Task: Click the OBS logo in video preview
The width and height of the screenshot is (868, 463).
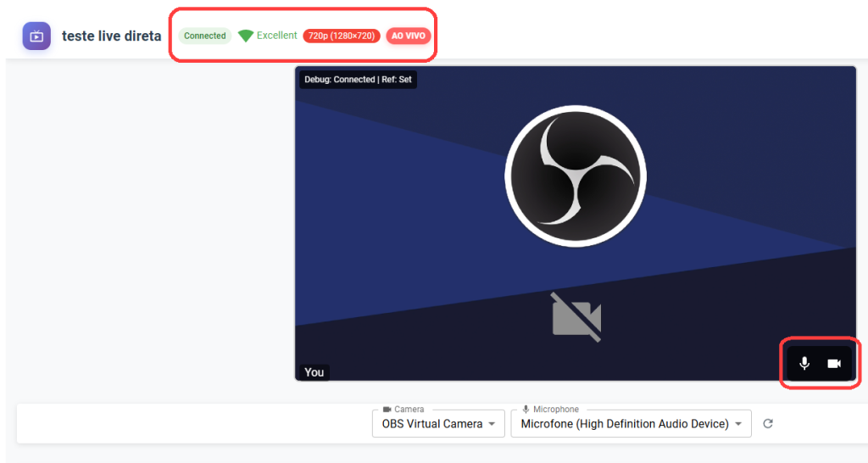Action: 576,176
